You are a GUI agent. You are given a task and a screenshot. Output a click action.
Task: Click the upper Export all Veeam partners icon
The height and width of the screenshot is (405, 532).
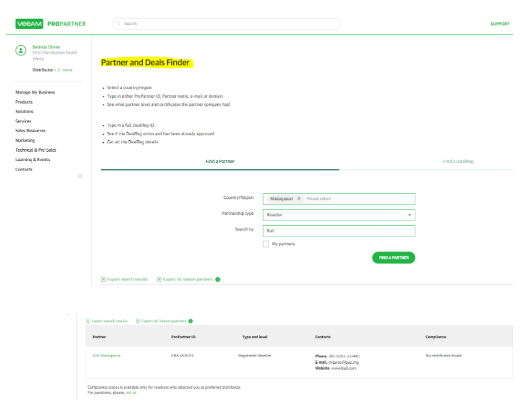(159, 280)
